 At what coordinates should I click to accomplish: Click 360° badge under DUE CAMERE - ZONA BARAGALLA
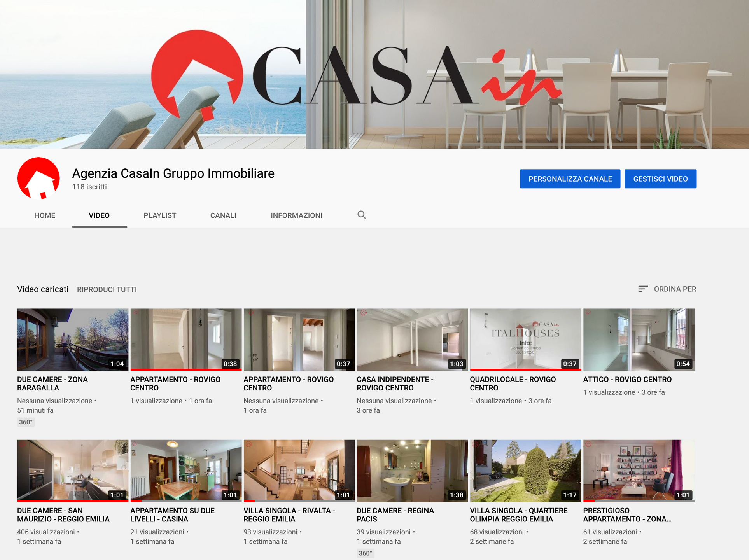[26, 422]
